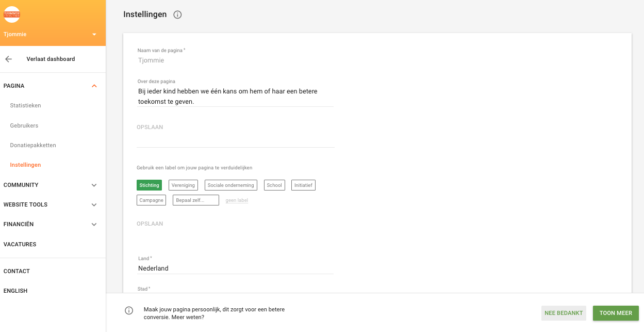Select the Stichting label
Viewport: 644px width, 332px height.
pyautogui.click(x=150, y=185)
